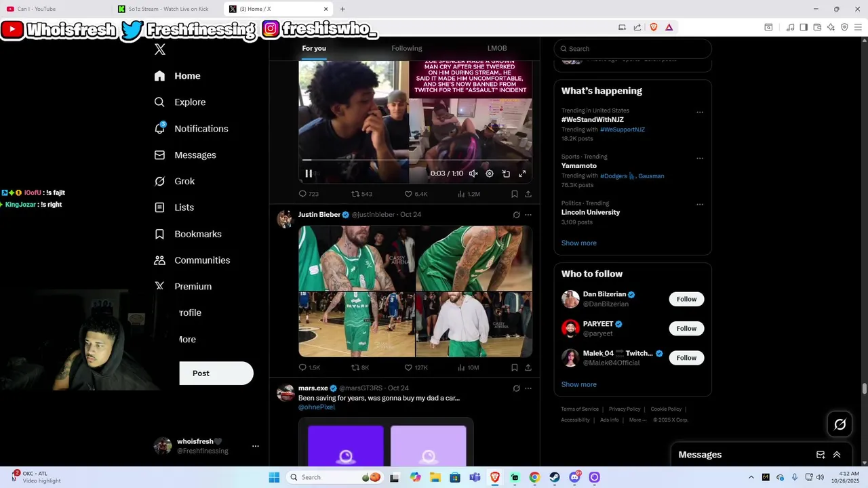The width and height of the screenshot is (868, 488).
Task: Click Show more under What's happening
Action: coord(578,243)
